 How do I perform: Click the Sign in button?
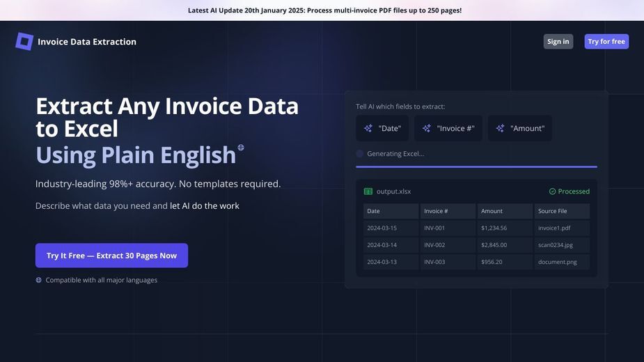[x=558, y=42]
